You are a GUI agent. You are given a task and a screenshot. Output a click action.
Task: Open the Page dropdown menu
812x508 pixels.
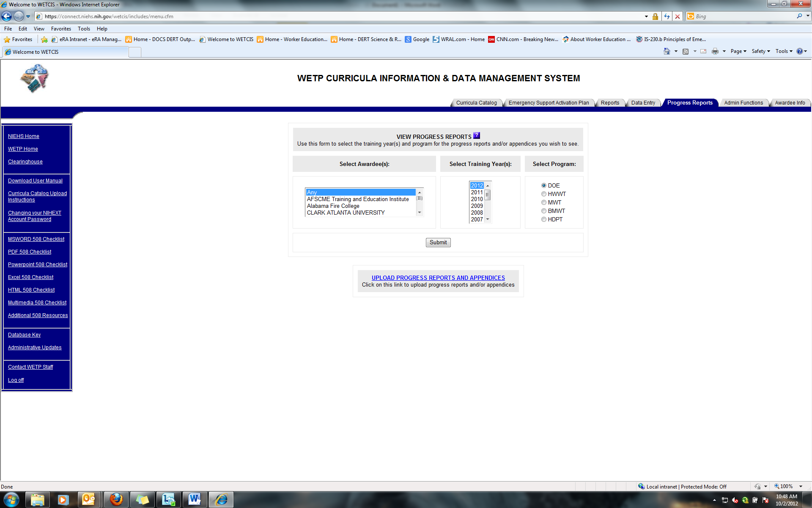[738, 51]
